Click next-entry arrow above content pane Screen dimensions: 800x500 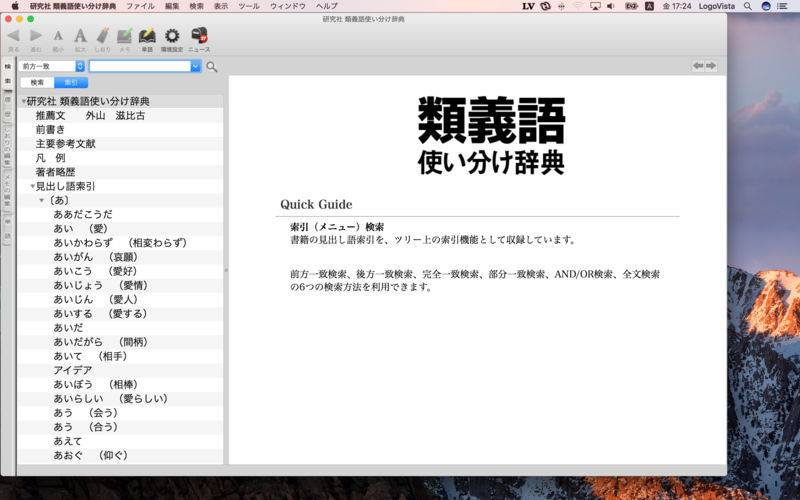tap(711, 66)
